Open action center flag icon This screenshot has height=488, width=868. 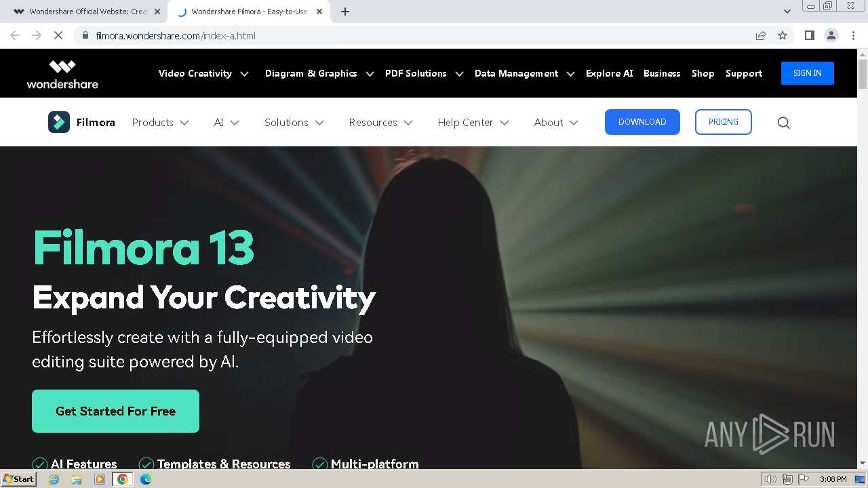[805, 479]
